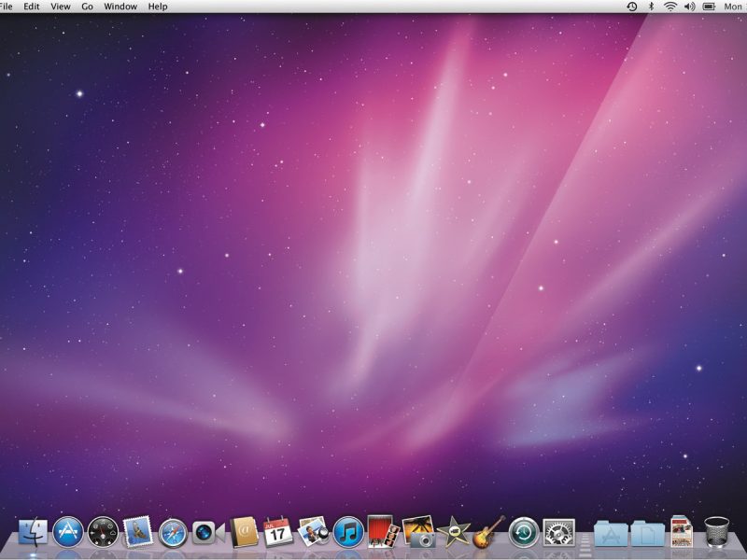Open Dashboard from the Dock

pyautogui.click(x=103, y=533)
